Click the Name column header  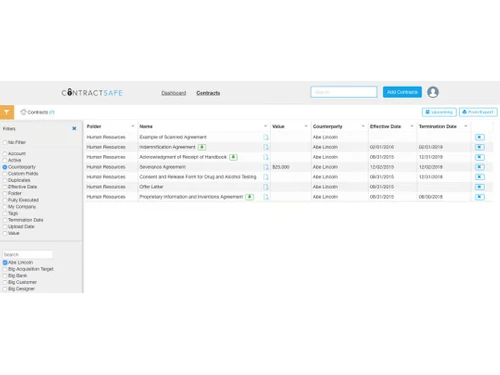146,126
